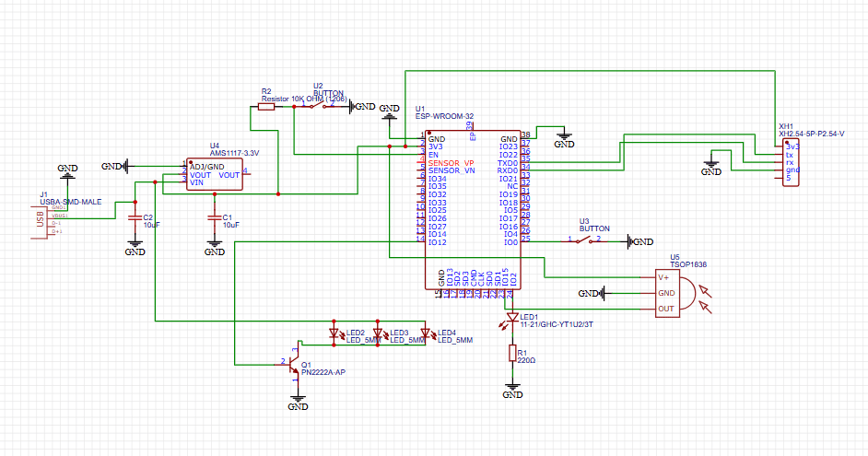Click the RXD0 pin label on ESP32
Image resolution: width=868 pixels, height=456 pixels.
[507, 170]
